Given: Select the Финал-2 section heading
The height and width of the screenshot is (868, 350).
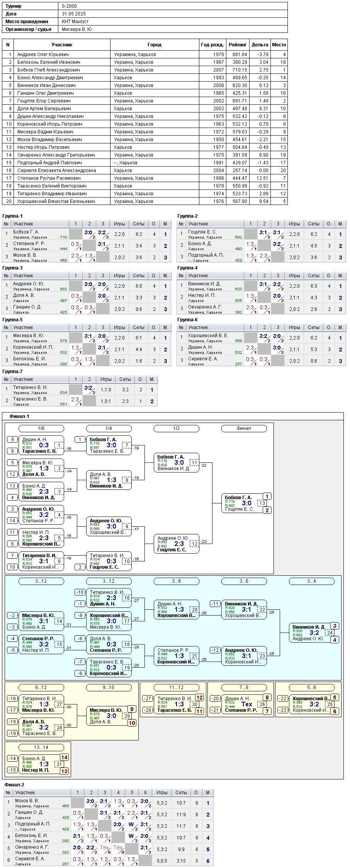Looking at the screenshot, I should click(x=14, y=785).
